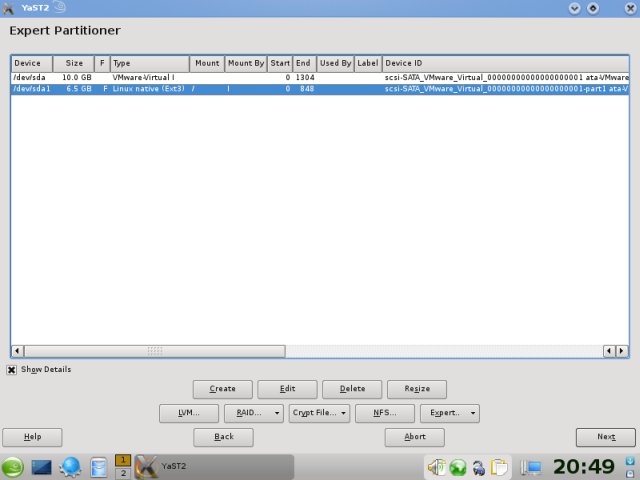This screenshot has height=480, width=640.
Task: Sort by the Size column header
Action: point(73,63)
